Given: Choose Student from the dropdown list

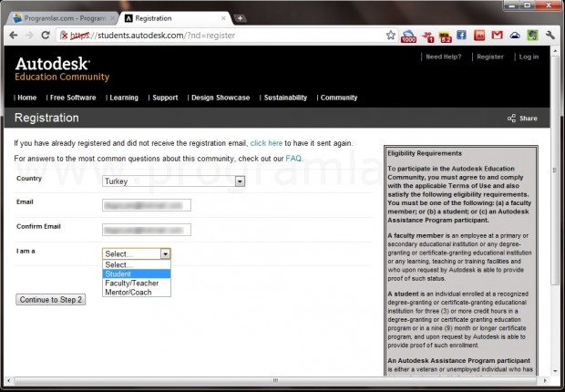Looking at the screenshot, I should point(137,274).
